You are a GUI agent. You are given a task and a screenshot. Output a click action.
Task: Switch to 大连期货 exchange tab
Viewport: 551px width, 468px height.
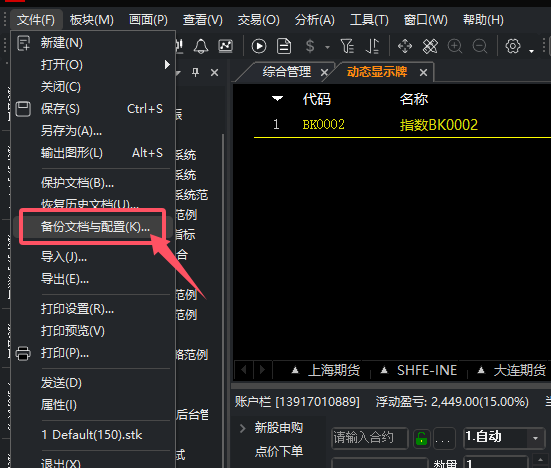click(x=519, y=370)
